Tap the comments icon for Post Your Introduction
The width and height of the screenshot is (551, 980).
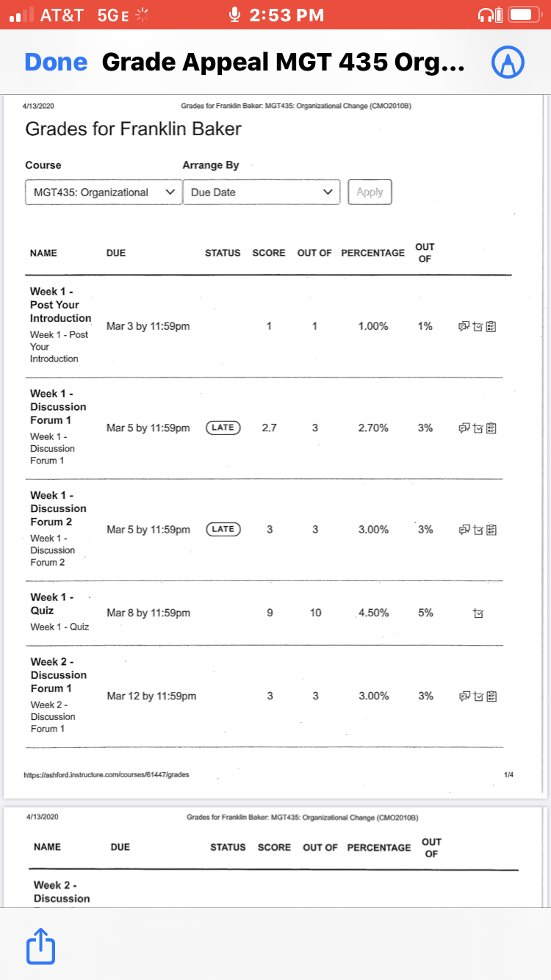click(x=464, y=326)
